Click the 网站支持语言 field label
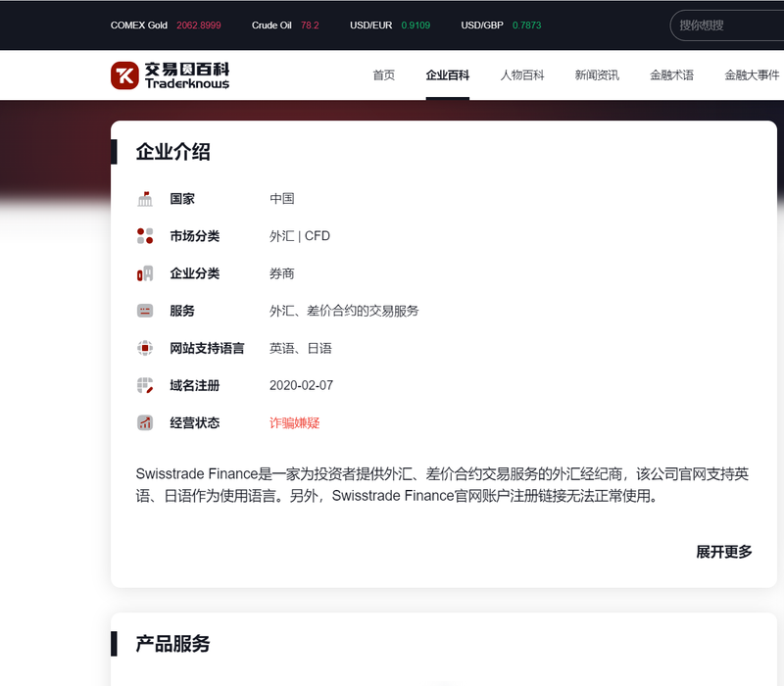 [x=207, y=348]
